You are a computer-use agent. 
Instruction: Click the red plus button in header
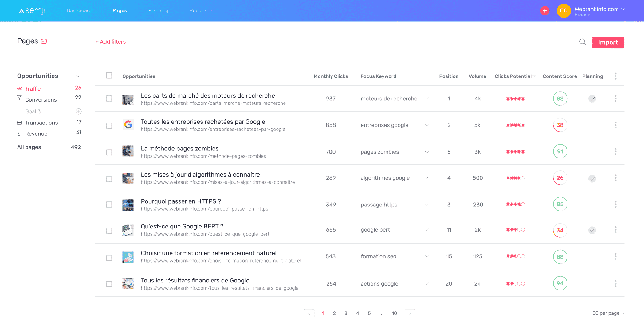coord(545,11)
